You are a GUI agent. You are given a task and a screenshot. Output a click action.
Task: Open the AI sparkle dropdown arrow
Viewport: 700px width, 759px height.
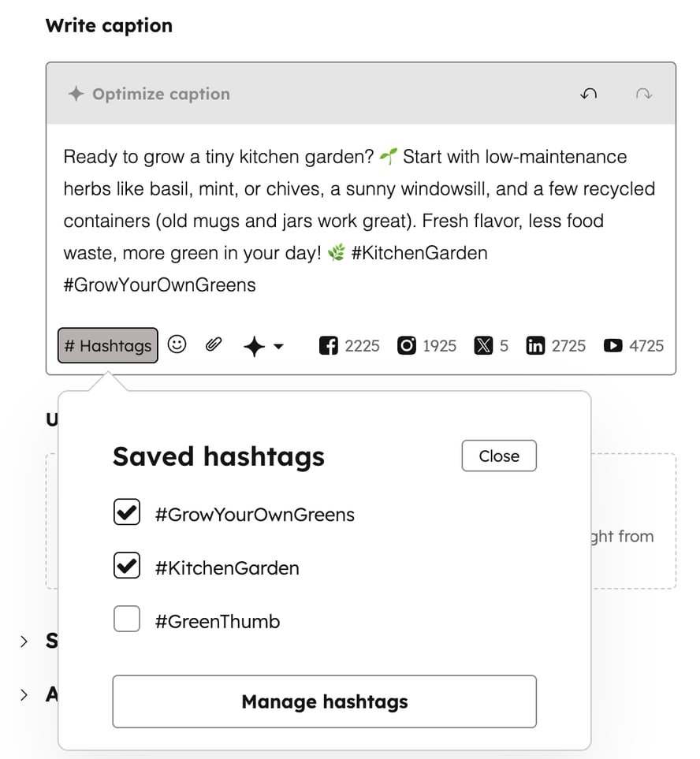[x=278, y=346]
